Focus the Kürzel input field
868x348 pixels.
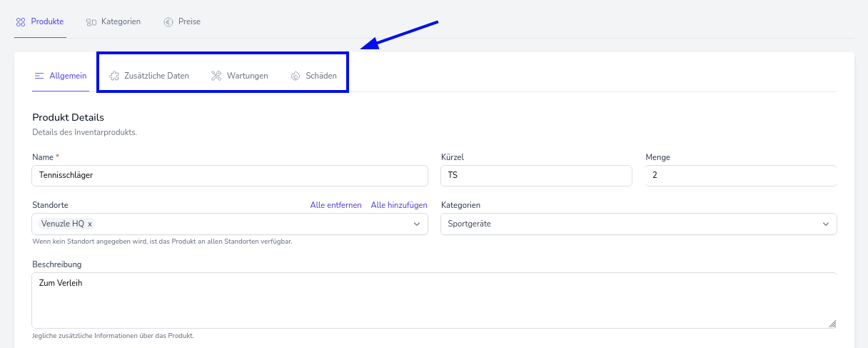point(536,176)
